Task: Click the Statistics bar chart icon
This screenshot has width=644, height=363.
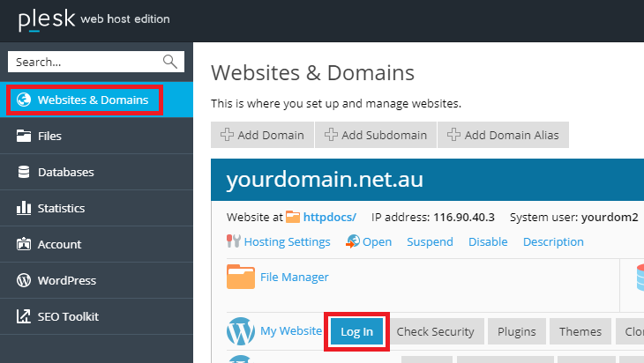Action: [24, 208]
